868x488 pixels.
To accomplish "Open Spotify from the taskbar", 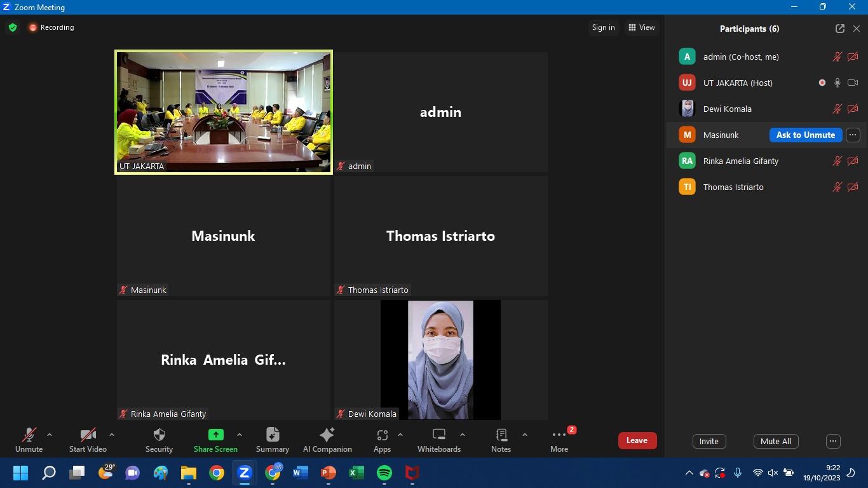I will [x=384, y=473].
